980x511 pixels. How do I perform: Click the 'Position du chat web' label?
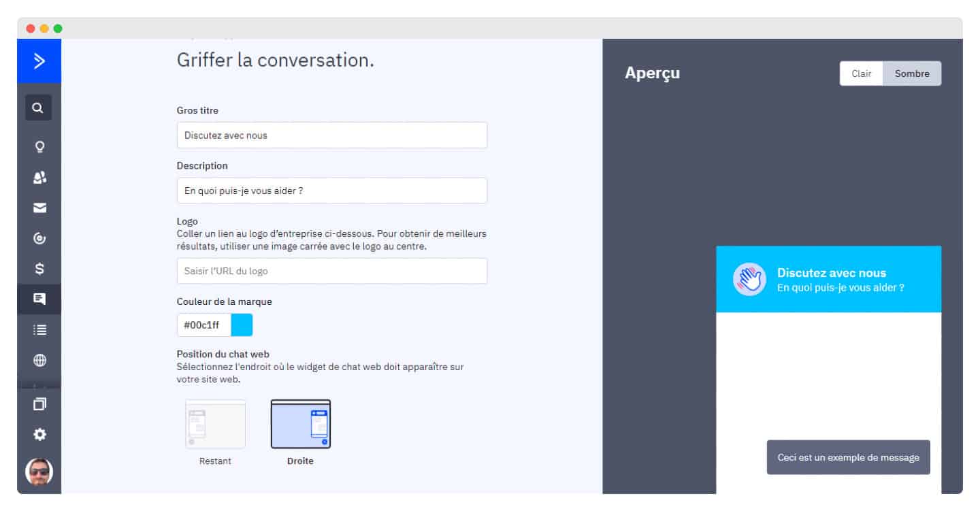tap(223, 354)
